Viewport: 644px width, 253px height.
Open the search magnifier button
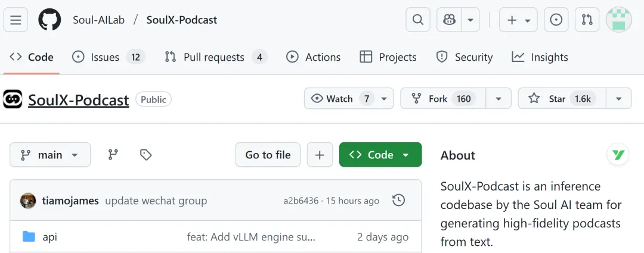pos(417,20)
